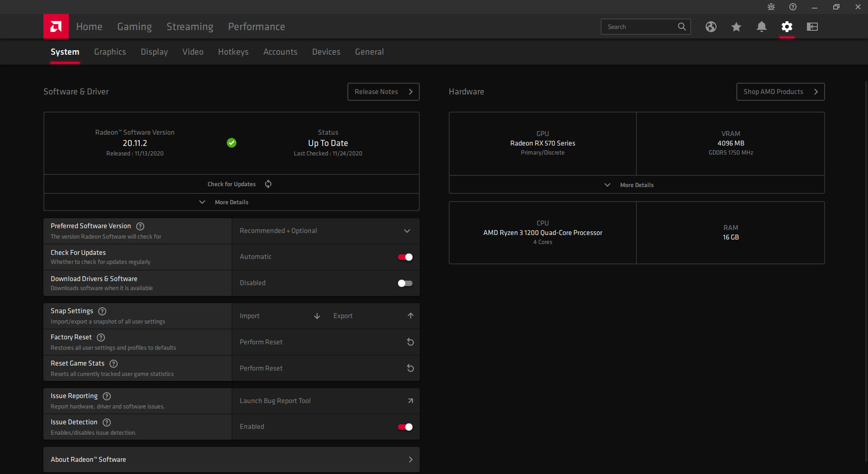The image size is (868, 474).
Task: Click the AMD Ryzen 3 1200 CPU card
Action: coord(543,233)
